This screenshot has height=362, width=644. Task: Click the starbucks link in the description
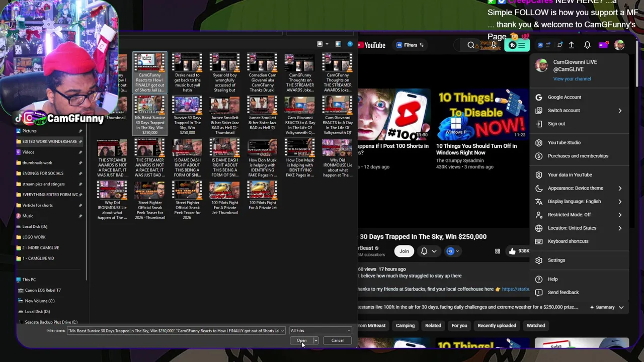point(515,289)
